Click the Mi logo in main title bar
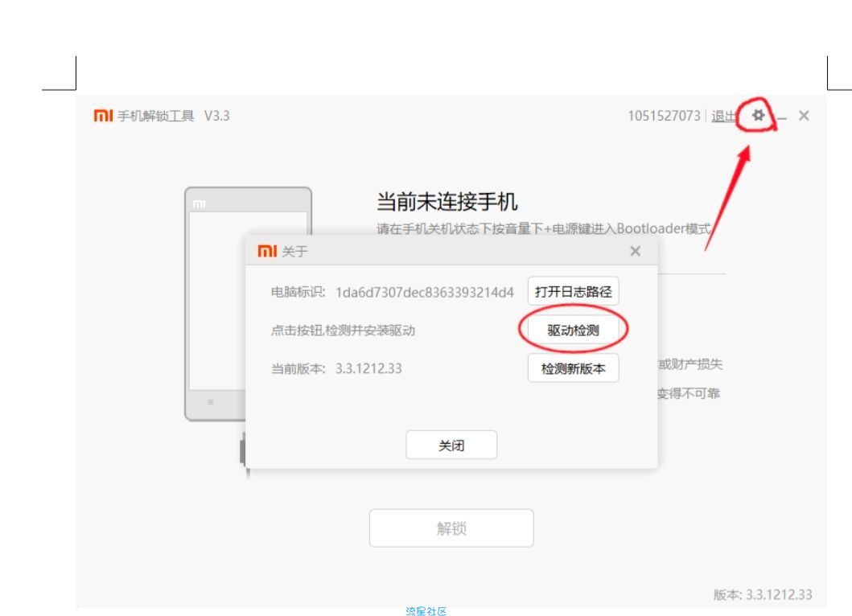Image resolution: width=852 pixels, height=616 pixels. 103,116
